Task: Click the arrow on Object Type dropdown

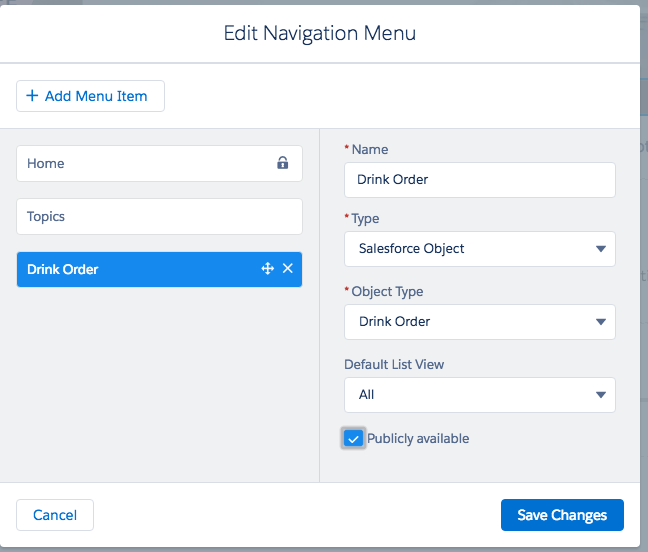Action: pos(600,321)
